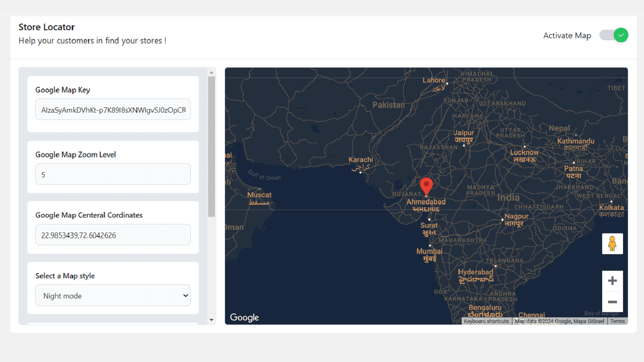644x362 pixels.
Task: Open the Select a Map style dropdown
Action: tap(113, 296)
